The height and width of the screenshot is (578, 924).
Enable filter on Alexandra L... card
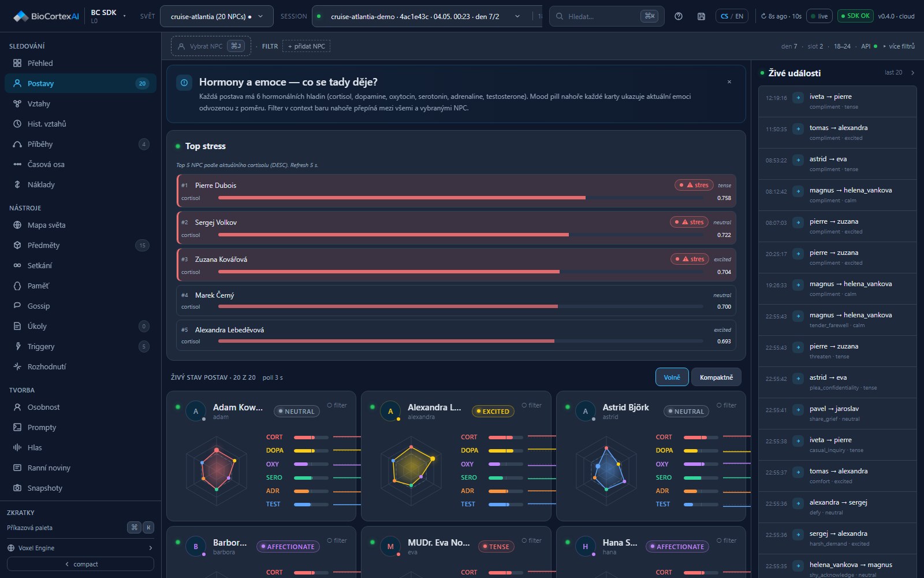(531, 405)
